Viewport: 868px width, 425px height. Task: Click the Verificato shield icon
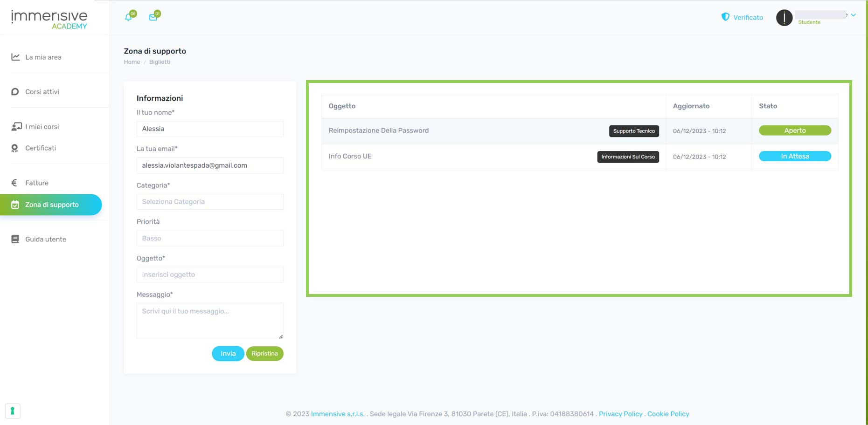[x=725, y=17]
